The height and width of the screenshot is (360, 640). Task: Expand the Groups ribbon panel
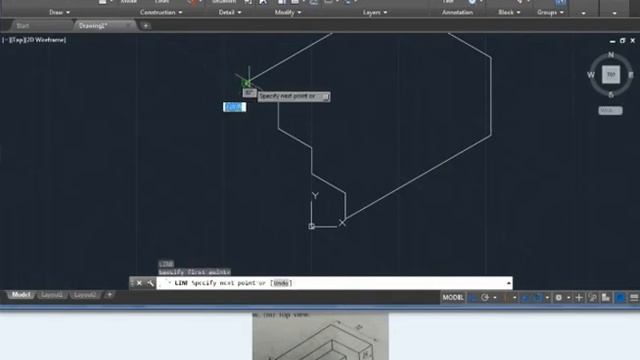pyautogui.click(x=550, y=12)
